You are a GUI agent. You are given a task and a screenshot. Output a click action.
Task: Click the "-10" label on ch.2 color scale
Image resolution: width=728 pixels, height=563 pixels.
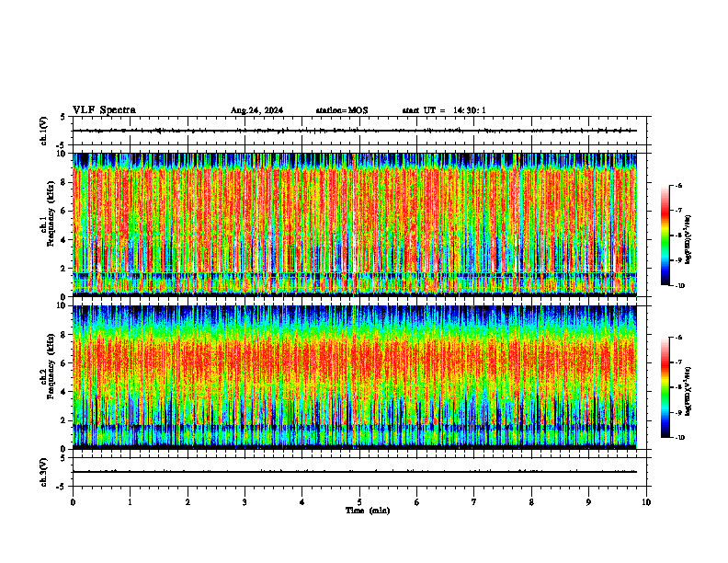[680, 438]
